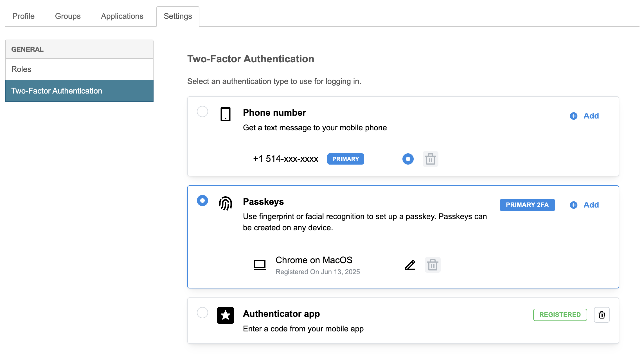Select Passkeys as authentication type
644x355 pixels.
coord(202,201)
